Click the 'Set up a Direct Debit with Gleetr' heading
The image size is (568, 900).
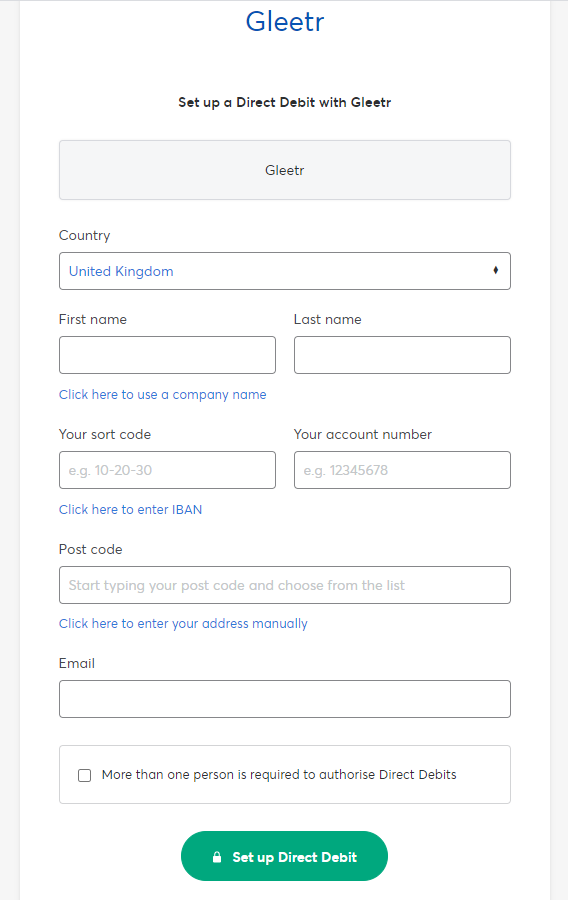(x=285, y=102)
